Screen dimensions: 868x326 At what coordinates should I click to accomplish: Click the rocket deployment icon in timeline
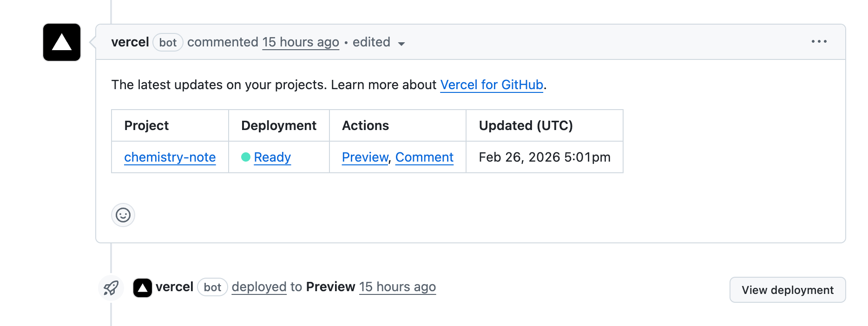(111, 288)
